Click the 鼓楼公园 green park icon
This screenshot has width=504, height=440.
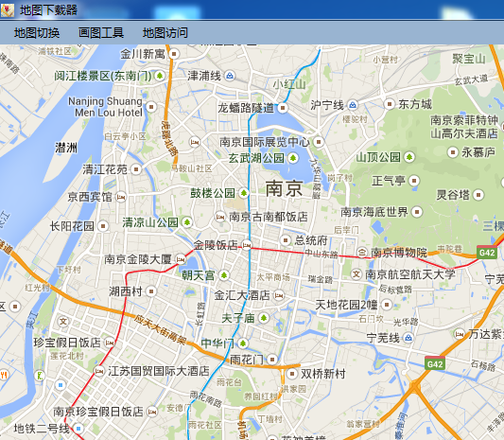(x=244, y=193)
